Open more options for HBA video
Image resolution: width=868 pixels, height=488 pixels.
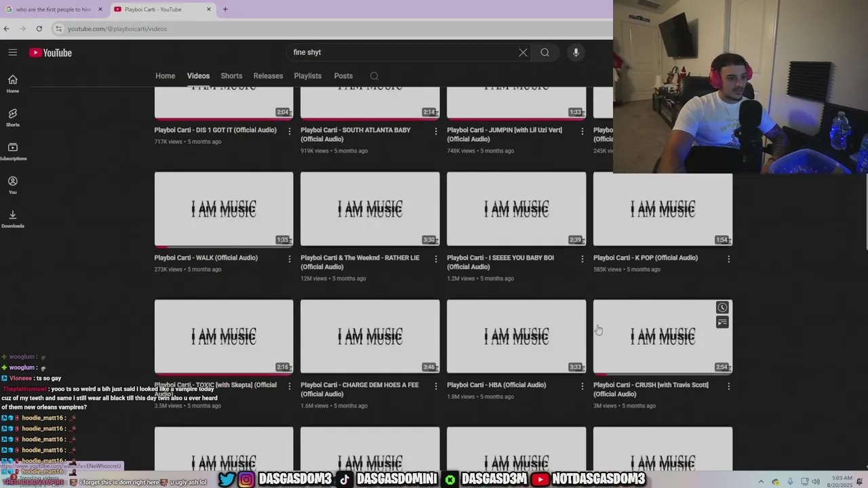582,386
